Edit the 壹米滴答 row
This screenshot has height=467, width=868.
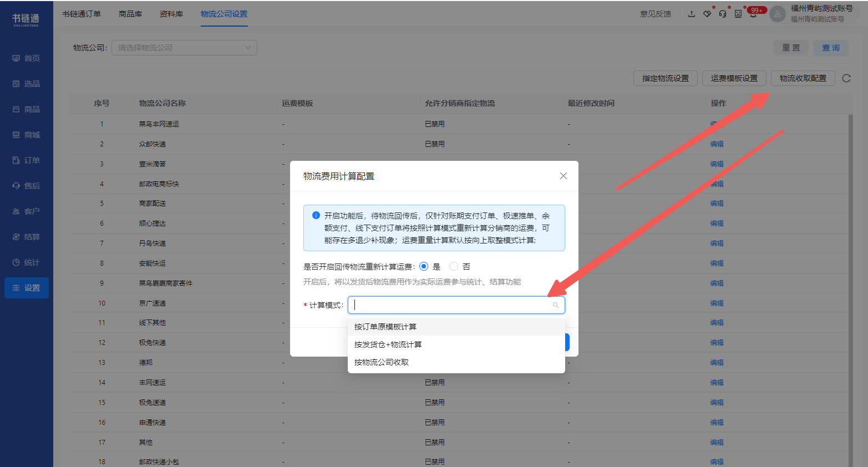coord(717,164)
